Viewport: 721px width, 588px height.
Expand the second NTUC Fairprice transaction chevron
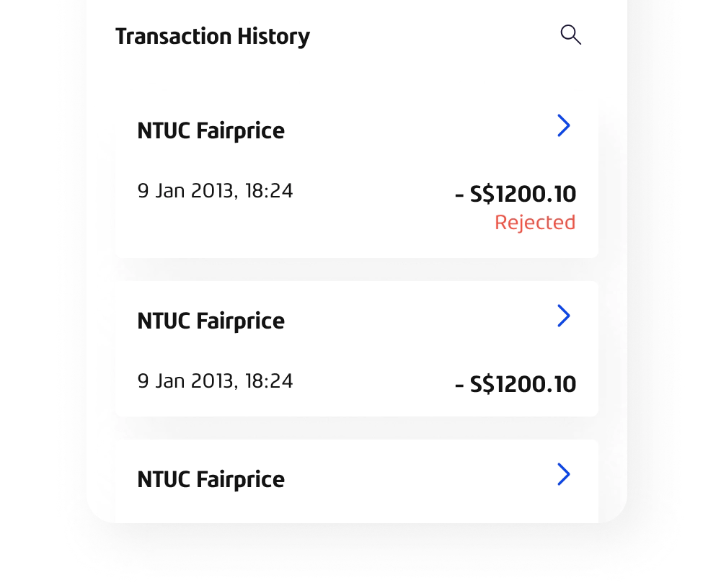tap(564, 316)
